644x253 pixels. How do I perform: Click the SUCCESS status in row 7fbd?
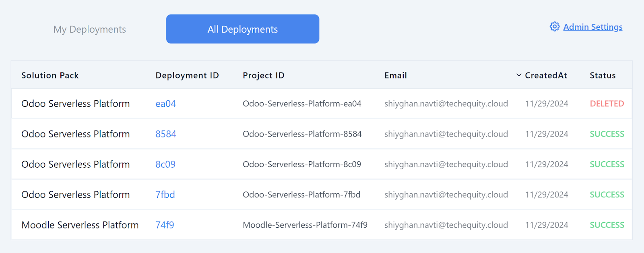pos(607,195)
